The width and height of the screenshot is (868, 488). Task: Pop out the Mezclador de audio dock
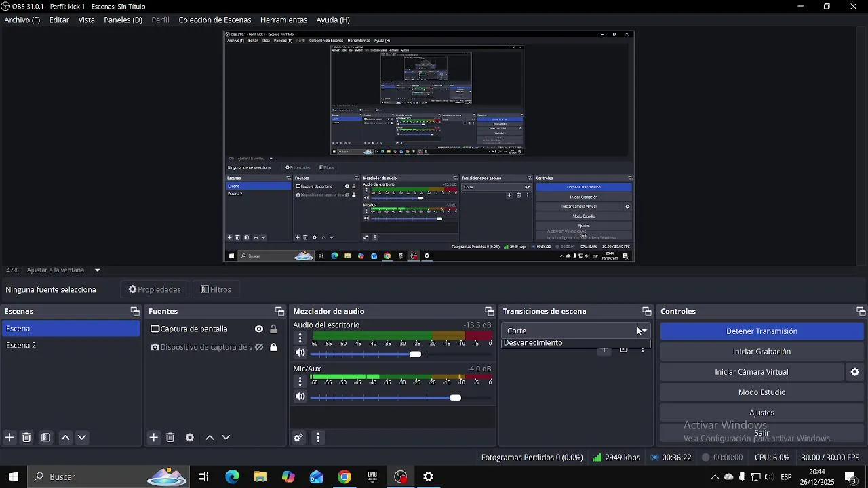point(490,312)
